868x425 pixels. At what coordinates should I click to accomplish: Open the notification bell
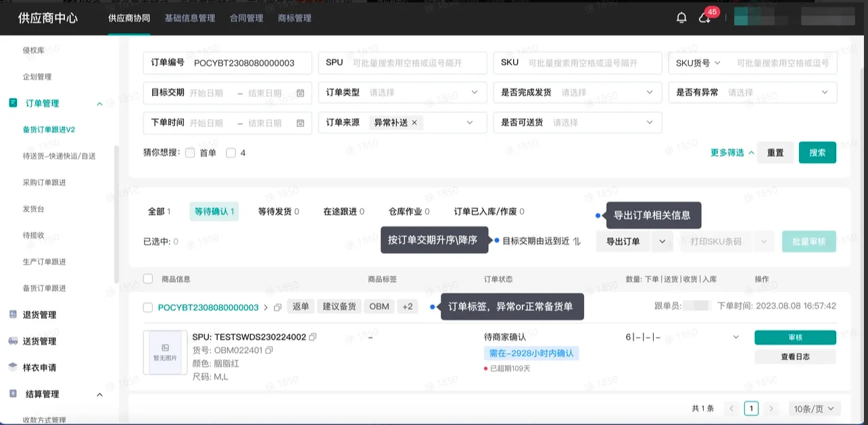pyautogui.click(x=681, y=18)
